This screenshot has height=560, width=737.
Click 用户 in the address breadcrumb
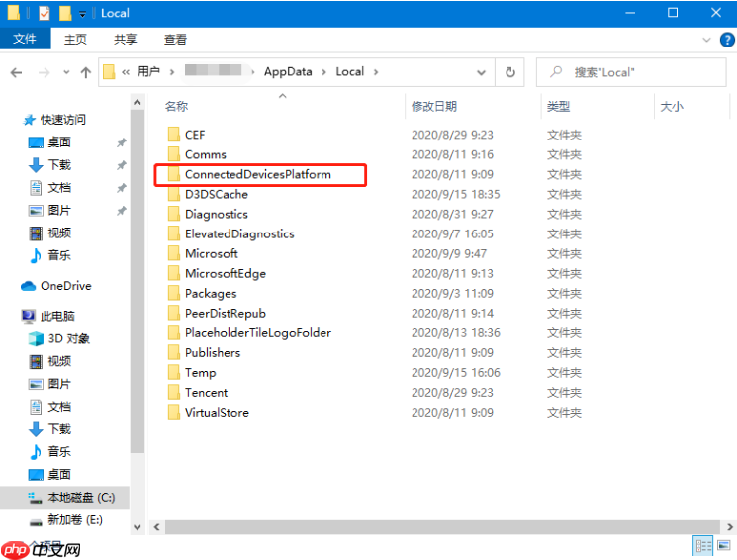148,72
